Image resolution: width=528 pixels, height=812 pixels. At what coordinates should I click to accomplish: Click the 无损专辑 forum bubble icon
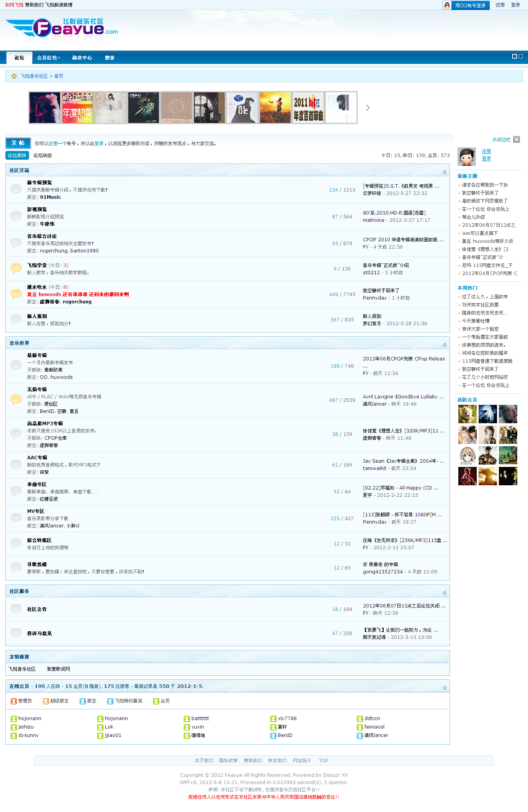click(16, 399)
